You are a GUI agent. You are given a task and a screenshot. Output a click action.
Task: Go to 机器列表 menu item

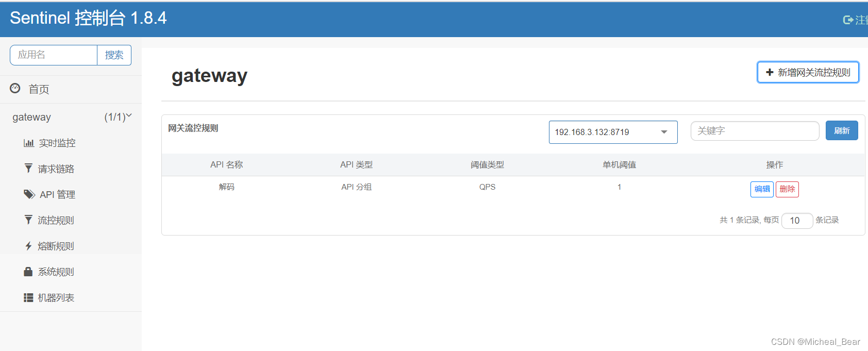click(56, 297)
